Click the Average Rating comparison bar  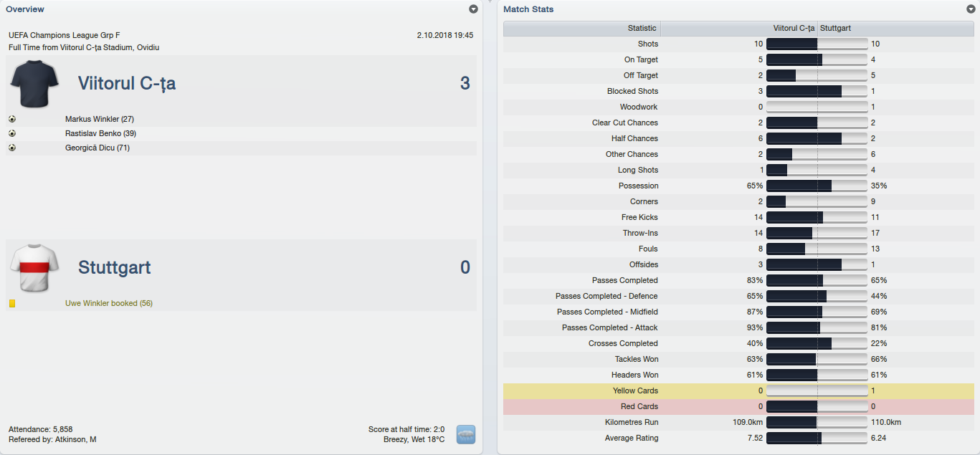[817, 438]
